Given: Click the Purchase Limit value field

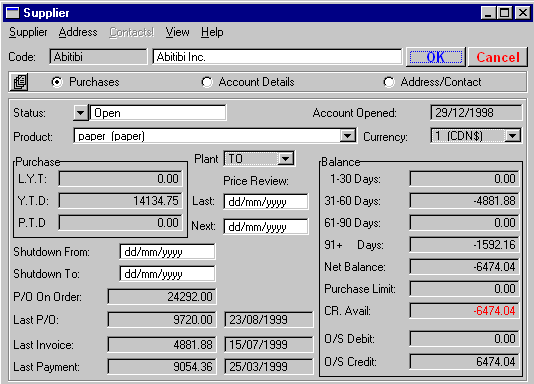Looking at the screenshot, I should tap(464, 289).
